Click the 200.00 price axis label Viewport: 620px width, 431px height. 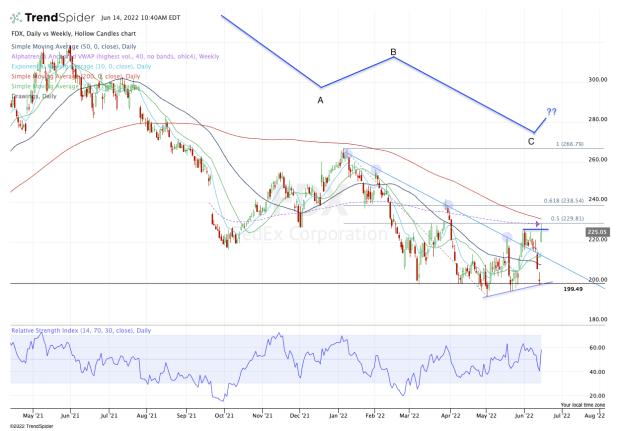[x=598, y=280]
